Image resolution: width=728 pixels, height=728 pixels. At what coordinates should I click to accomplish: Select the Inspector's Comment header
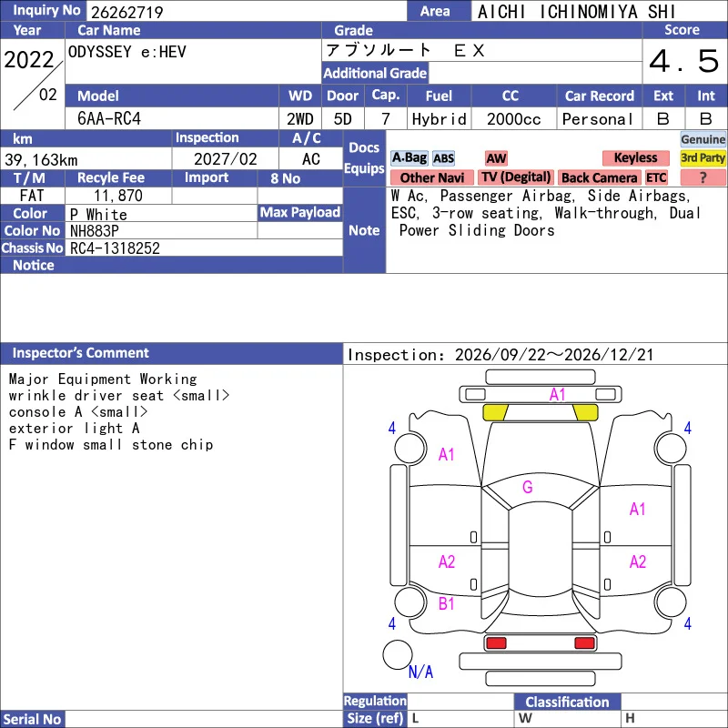tap(171, 353)
